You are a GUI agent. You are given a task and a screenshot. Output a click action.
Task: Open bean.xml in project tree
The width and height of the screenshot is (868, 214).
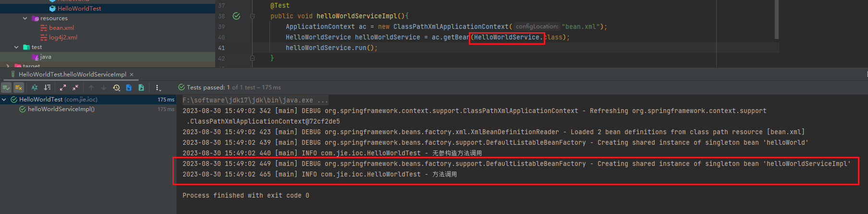tap(61, 28)
